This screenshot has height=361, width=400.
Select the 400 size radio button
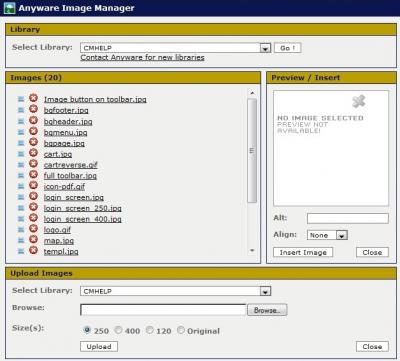[x=118, y=330]
